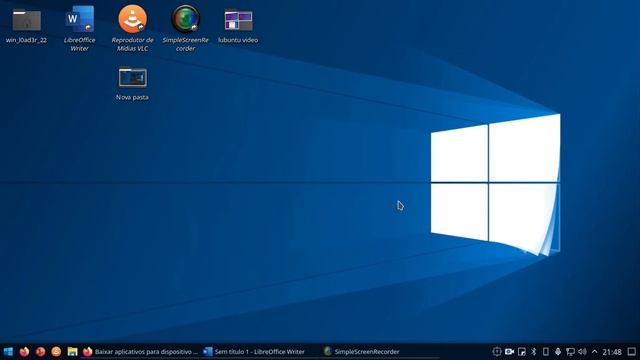Click the red pinned app icon beside Firefox

tap(40, 351)
